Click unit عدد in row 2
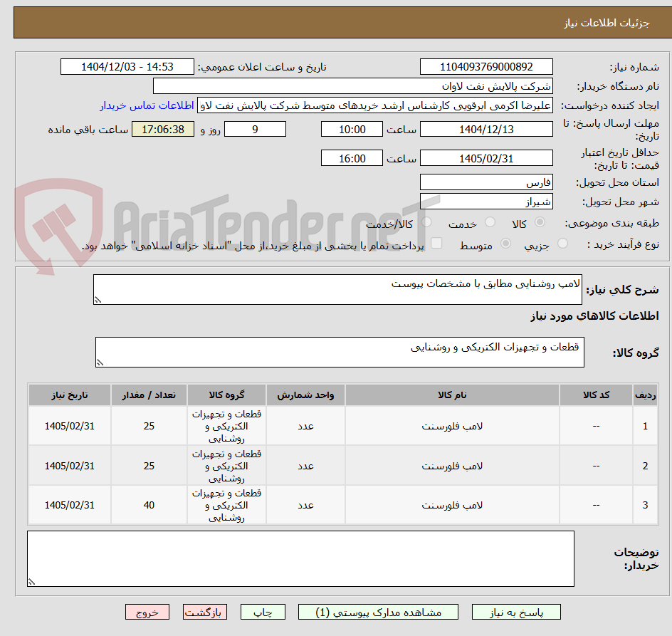This screenshot has width=672, height=636. point(305,466)
